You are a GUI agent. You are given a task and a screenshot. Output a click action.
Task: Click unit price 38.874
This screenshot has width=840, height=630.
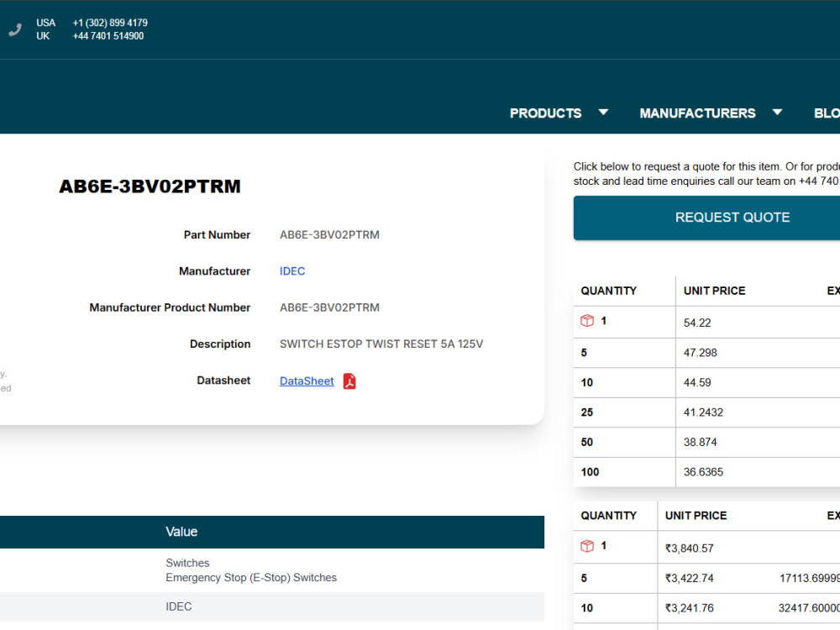[x=701, y=442]
